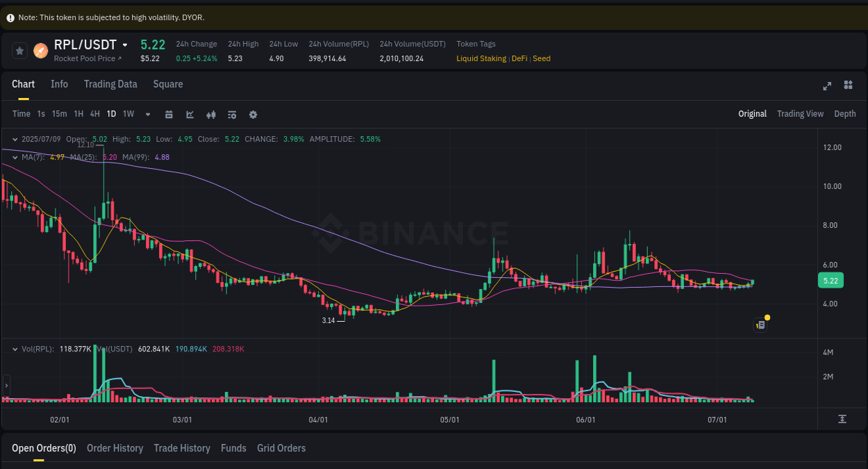Toggle the favorite star for RPL/USDT
Image resolution: width=868 pixels, height=469 pixels.
19,50
